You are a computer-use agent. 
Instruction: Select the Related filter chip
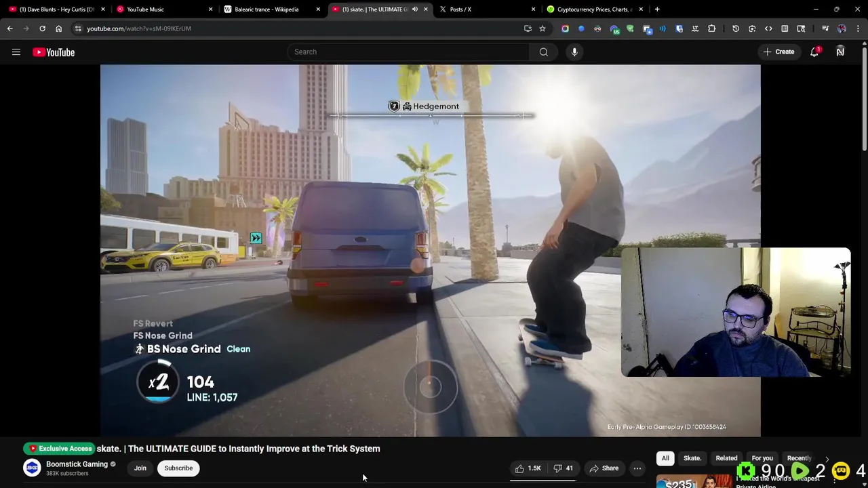[x=726, y=458]
